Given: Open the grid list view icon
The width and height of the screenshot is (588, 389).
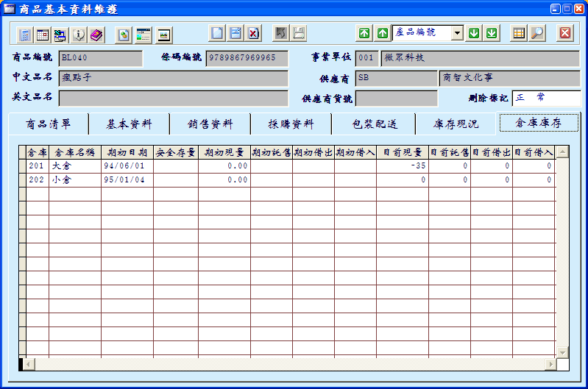Looking at the screenshot, I should click(x=519, y=33).
